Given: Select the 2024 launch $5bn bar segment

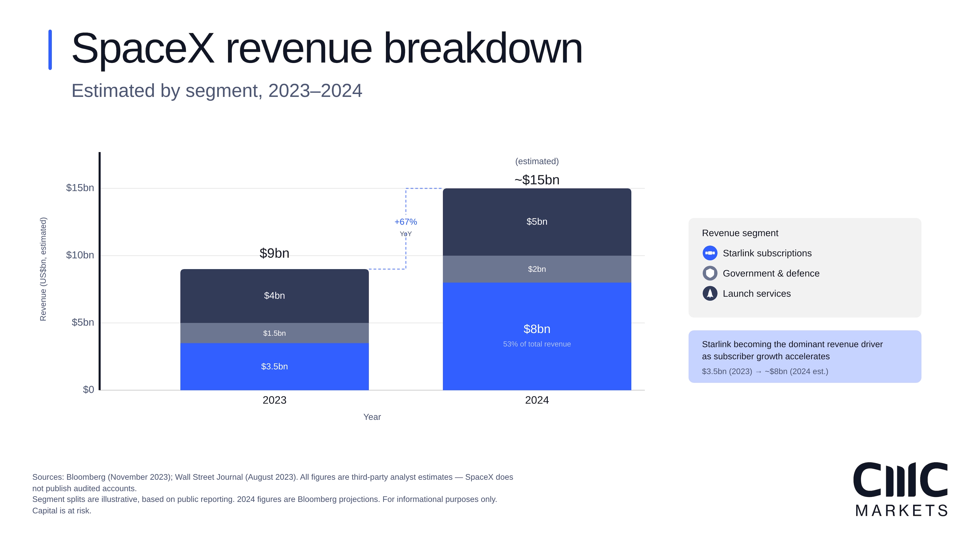Looking at the screenshot, I should tap(537, 222).
